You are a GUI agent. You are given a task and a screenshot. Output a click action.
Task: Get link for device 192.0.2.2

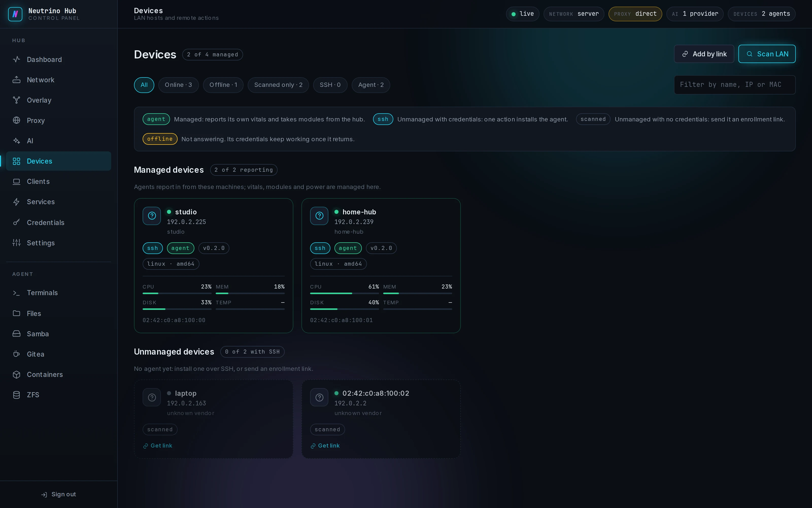[x=325, y=446]
